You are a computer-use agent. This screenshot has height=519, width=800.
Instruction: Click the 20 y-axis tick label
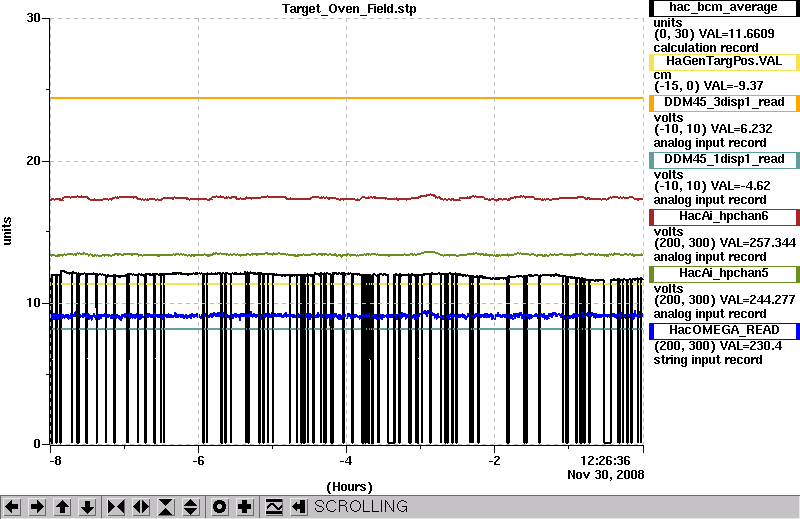(x=33, y=161)
